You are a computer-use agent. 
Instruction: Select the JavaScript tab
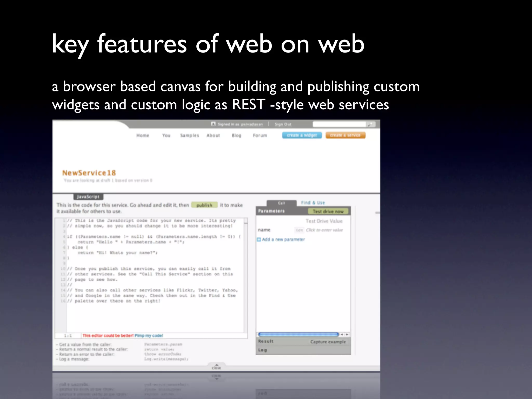(88, 197)
